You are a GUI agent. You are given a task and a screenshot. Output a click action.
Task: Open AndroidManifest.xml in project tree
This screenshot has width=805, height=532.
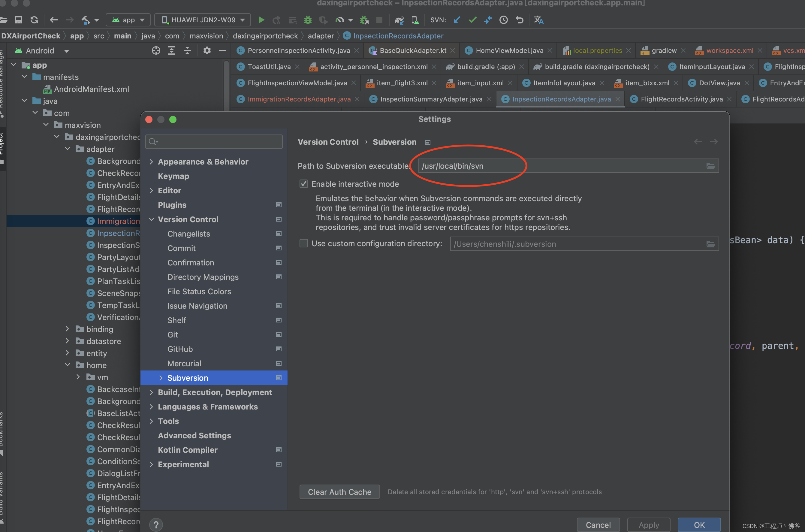pos(91,89)
